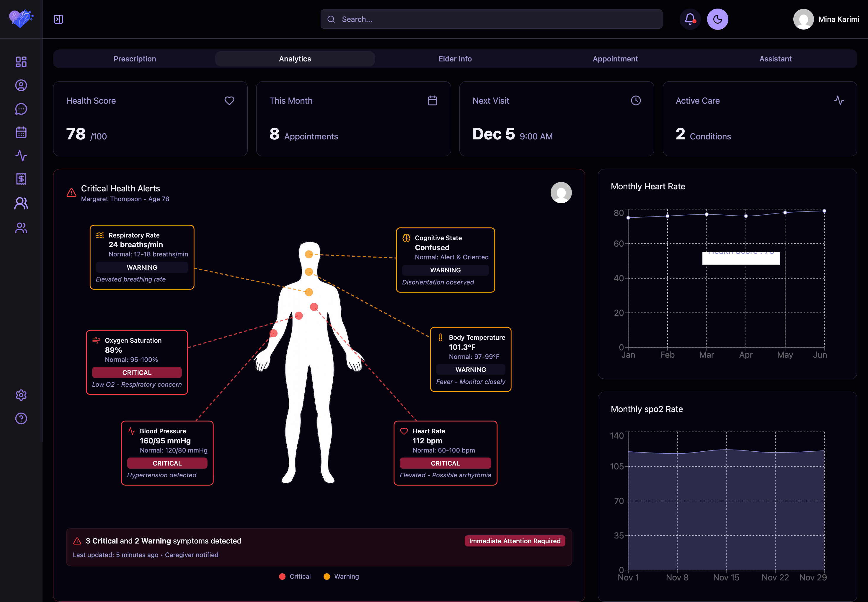Image resolution: width=868 pixels, height=602 pixels.
Task: Click Margaret Thompson's avatar in alerts panel
Action: [561, 193]
